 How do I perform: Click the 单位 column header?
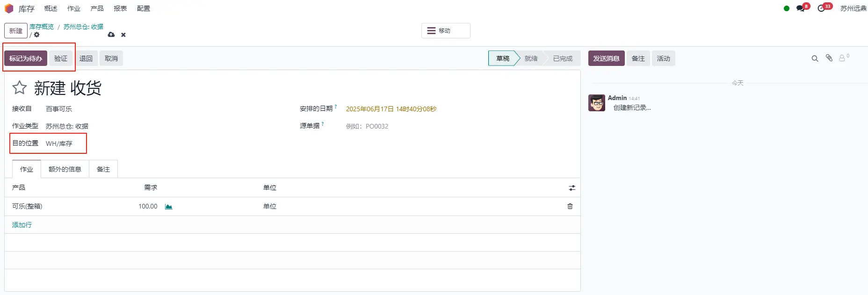270,187
